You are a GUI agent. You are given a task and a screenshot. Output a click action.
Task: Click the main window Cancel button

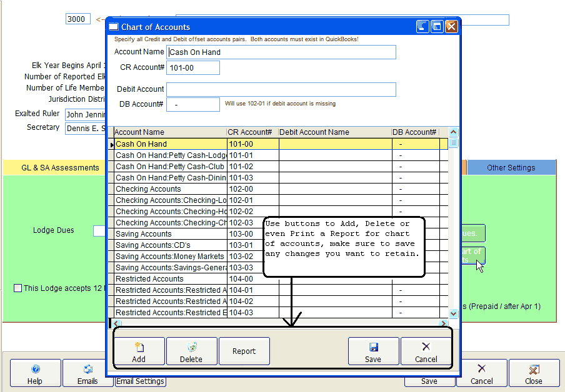pyautogui.click(x=481, y=373)
